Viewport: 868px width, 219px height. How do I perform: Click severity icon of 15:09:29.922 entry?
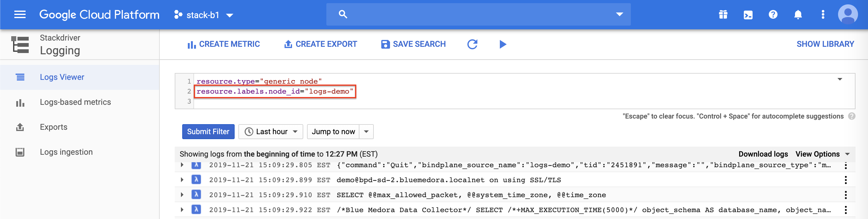pyautogui.click(x=196, y=209)
